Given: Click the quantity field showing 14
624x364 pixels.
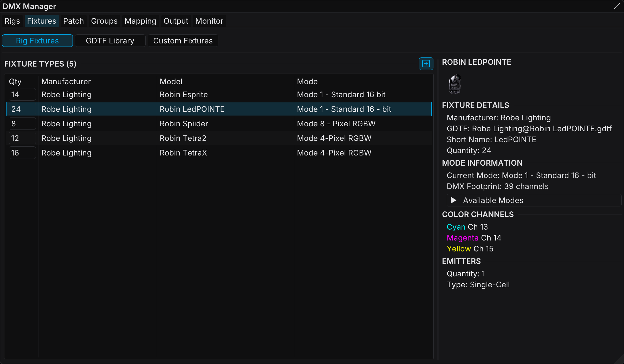Looking at the screenshot, I should (x=22, y=94).
